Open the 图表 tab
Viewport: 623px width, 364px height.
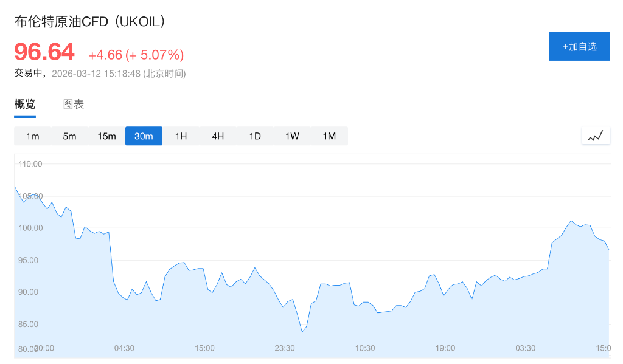(74, 105)
